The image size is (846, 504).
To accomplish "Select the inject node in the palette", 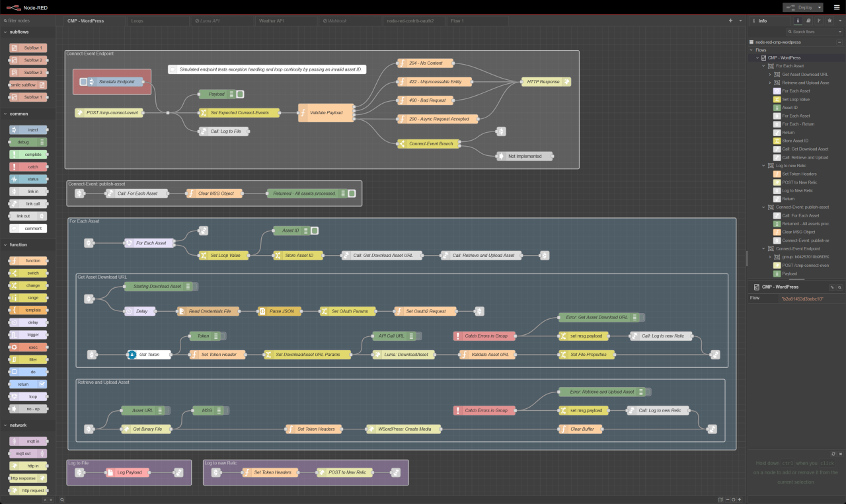I will tap(26, 129).
